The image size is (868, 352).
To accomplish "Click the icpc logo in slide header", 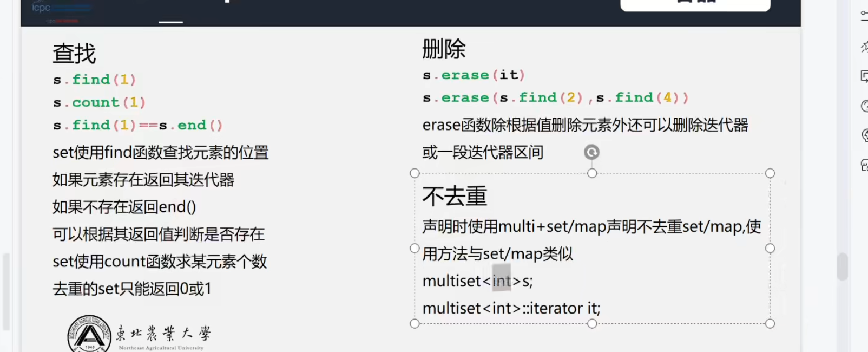I will (x=42, y=8).
